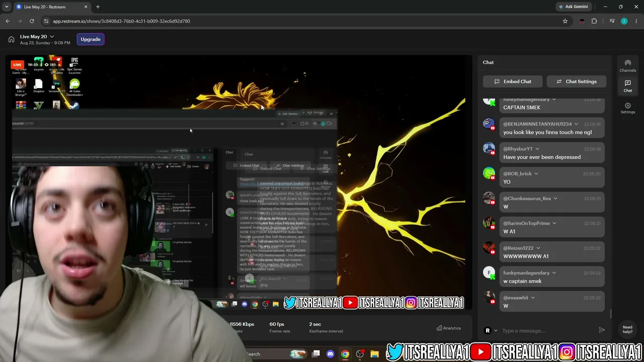Click the chat panel scrollbar

click(x=611, y=314)
